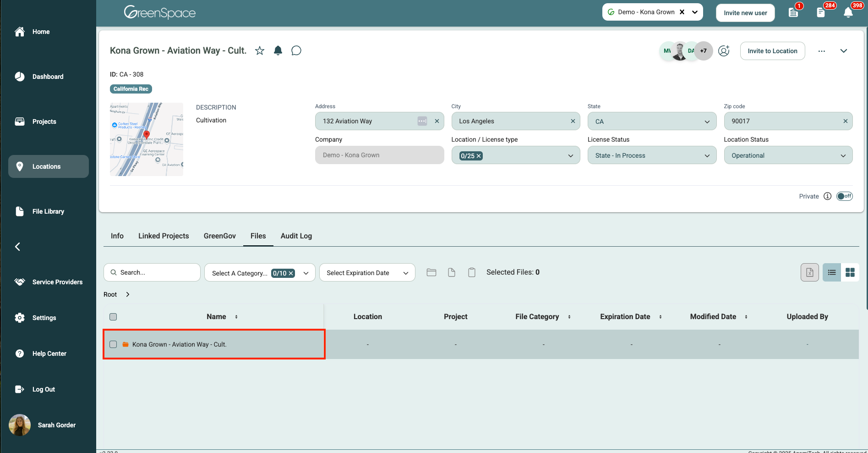Click the clipboard paste icon
Viewport: 868px width, 453px height.
[x=472, y=272]
